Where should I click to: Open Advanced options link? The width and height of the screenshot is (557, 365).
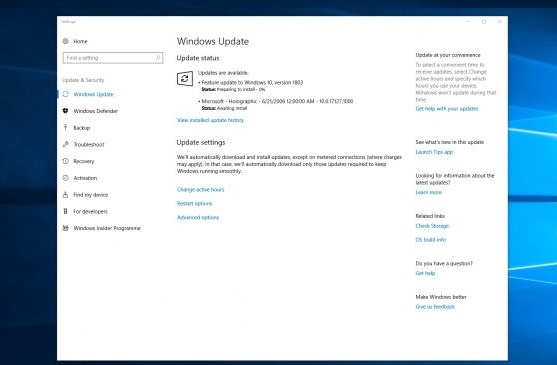[x=198, y=217]
